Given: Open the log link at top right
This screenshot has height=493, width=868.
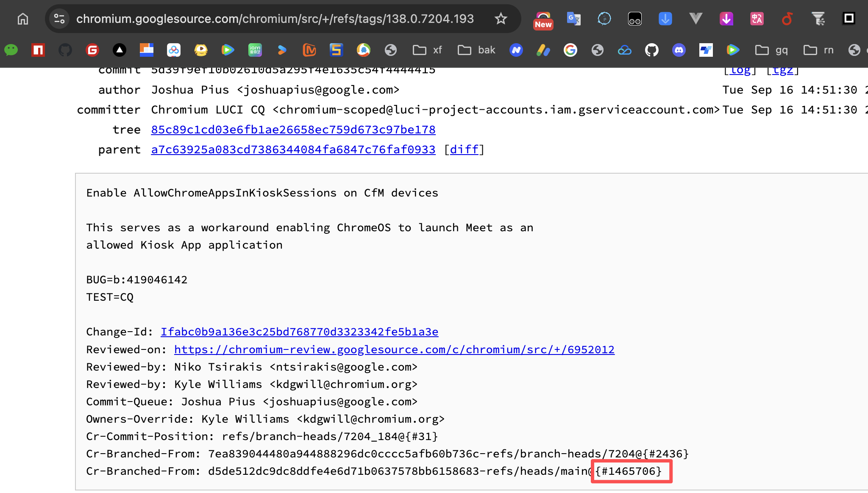Looking at the screenshot, I should tap(740, 71).
